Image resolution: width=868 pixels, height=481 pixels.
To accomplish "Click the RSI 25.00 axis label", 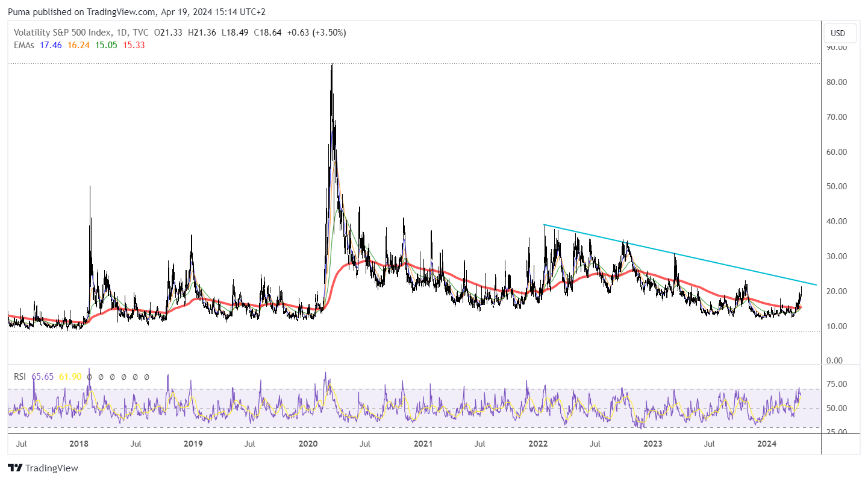I will click(x=837, y=432).
